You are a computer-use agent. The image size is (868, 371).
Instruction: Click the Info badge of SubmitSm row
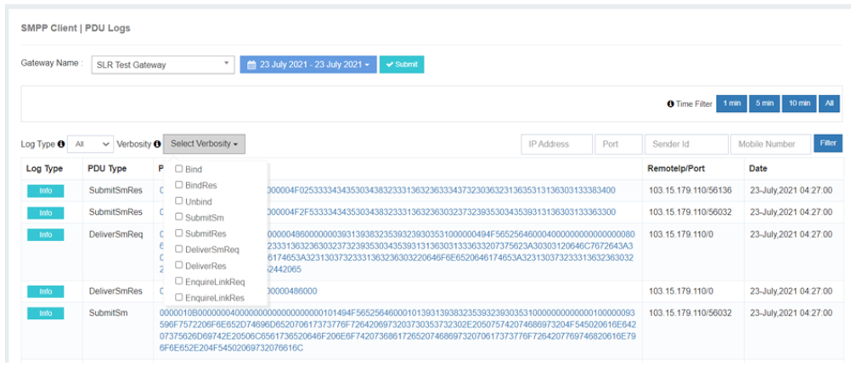(x=46, y=313)
